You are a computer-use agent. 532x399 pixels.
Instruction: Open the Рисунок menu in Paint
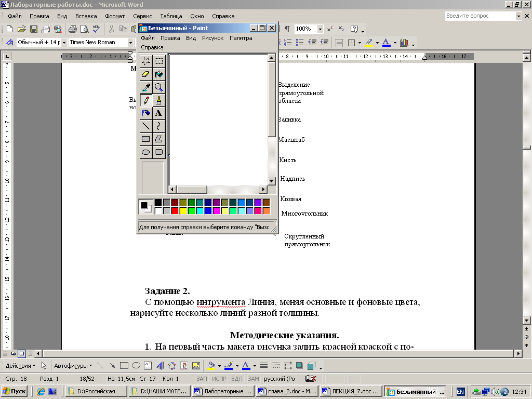click(212, 38)
